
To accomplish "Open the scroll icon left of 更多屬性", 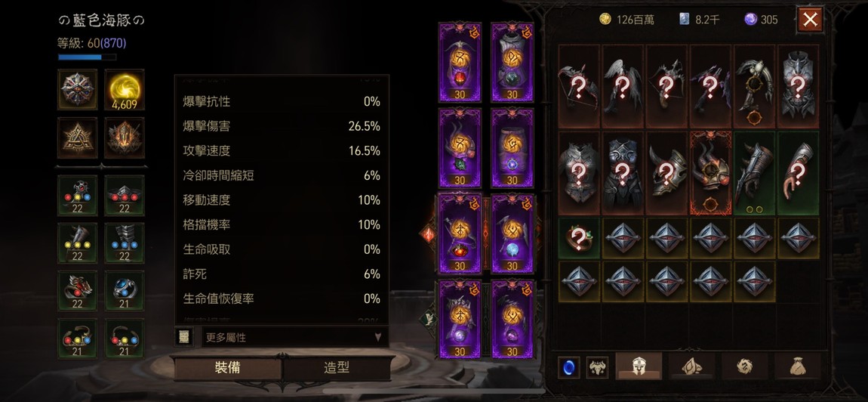I will pyautogui.click(x=184, y=336).
